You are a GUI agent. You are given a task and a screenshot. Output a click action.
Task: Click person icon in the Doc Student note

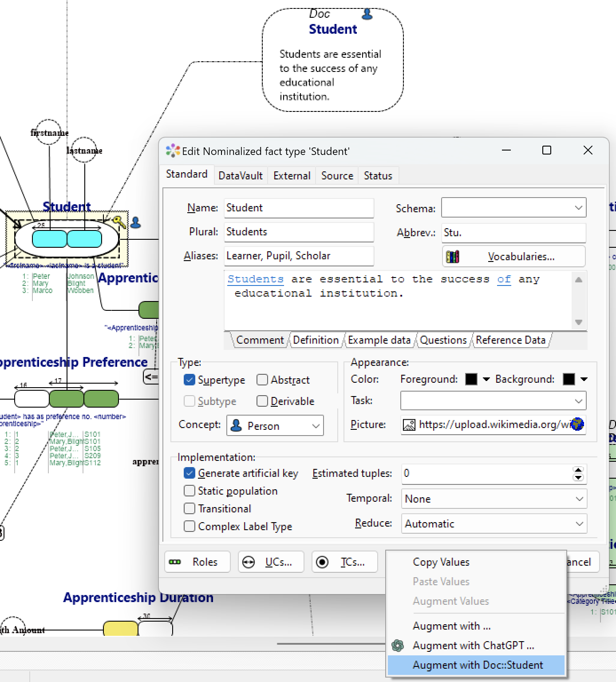(x=367, y=15)
